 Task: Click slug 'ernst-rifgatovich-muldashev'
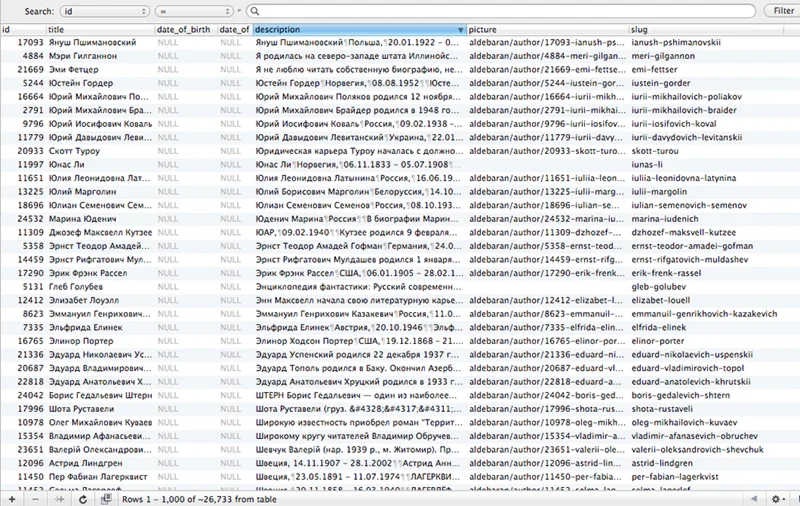pyautogui.click(x=690, y=260)
